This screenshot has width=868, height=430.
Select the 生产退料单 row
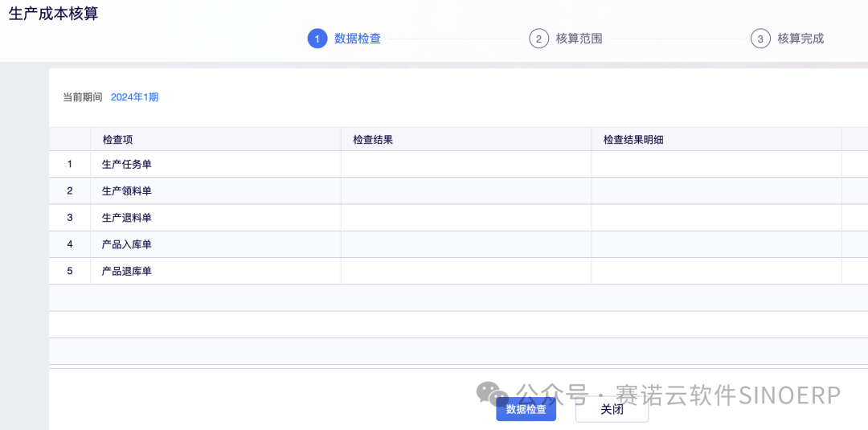127,218
